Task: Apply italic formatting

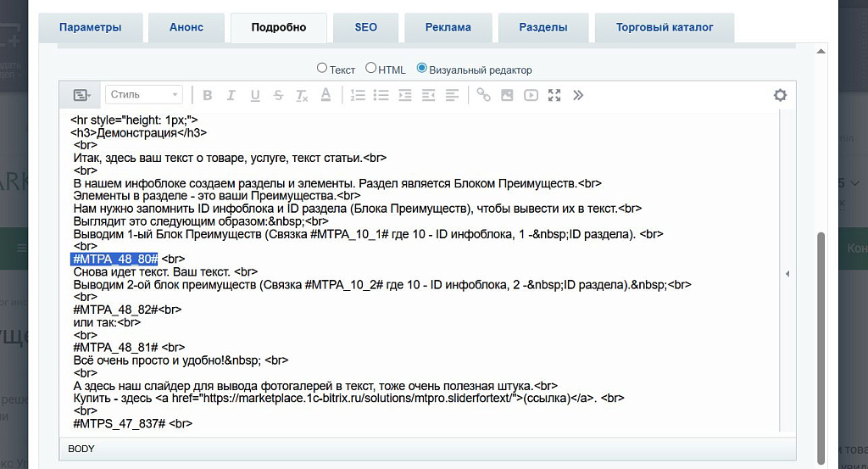Action: coord(231,95)
